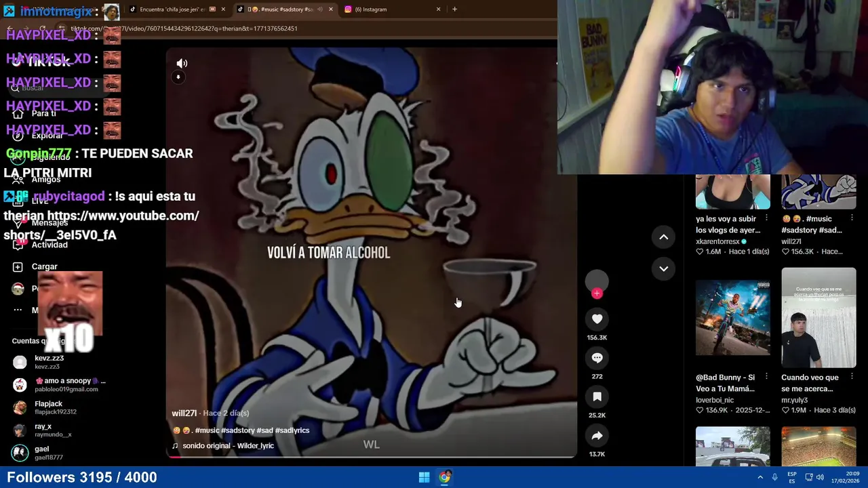Show hidden icons in the system tray

pos(760,477)
